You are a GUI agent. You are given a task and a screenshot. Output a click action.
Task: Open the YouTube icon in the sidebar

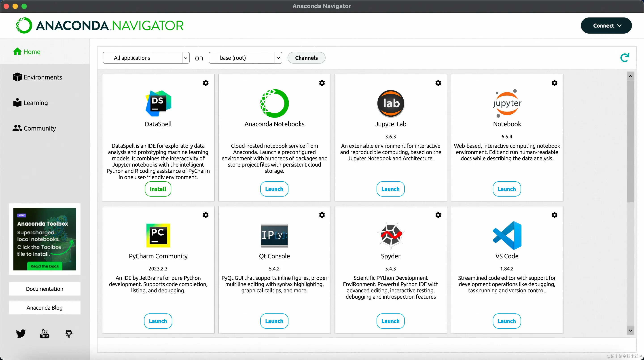coord(44,333)
